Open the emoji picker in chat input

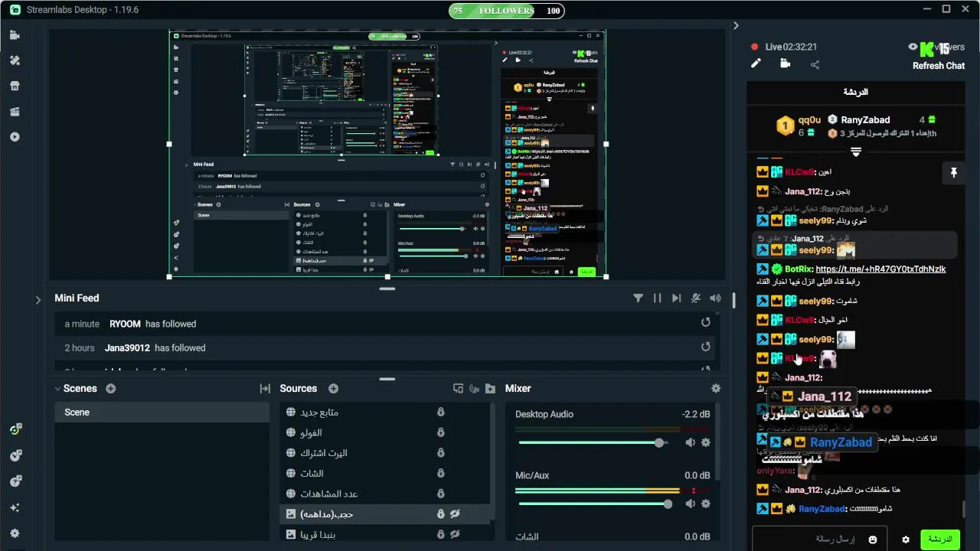873,540
